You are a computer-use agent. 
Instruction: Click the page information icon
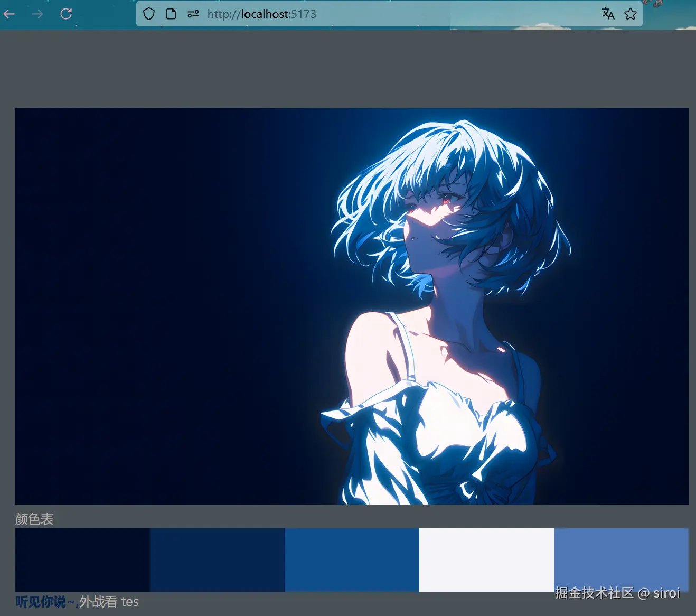[x=171, y=14]
